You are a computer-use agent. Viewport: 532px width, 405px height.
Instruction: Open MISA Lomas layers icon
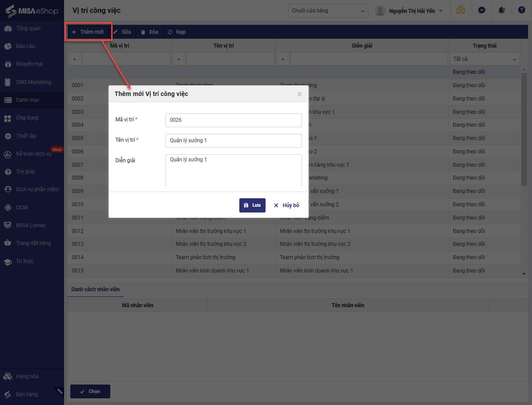click(x=8, y=225)
